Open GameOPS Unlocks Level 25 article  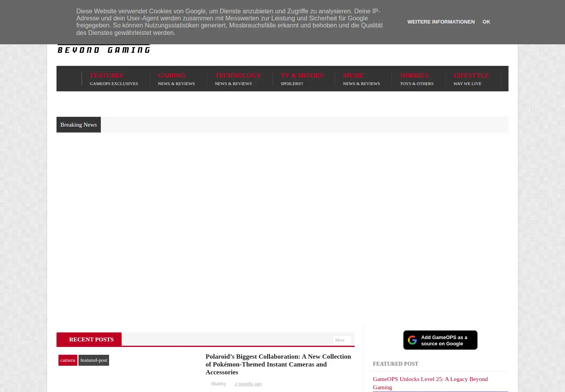pyautogui.click(x=430, y=383)
